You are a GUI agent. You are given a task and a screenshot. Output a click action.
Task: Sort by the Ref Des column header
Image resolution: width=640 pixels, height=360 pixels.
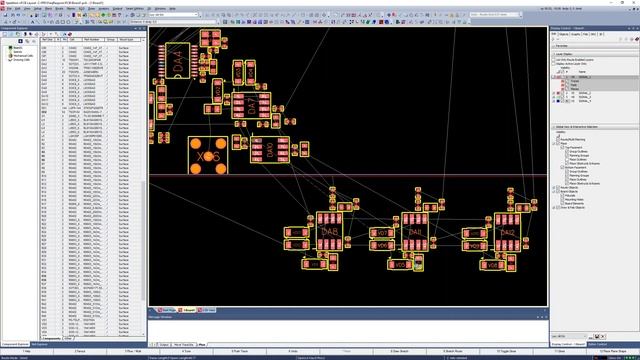(47, 40)
